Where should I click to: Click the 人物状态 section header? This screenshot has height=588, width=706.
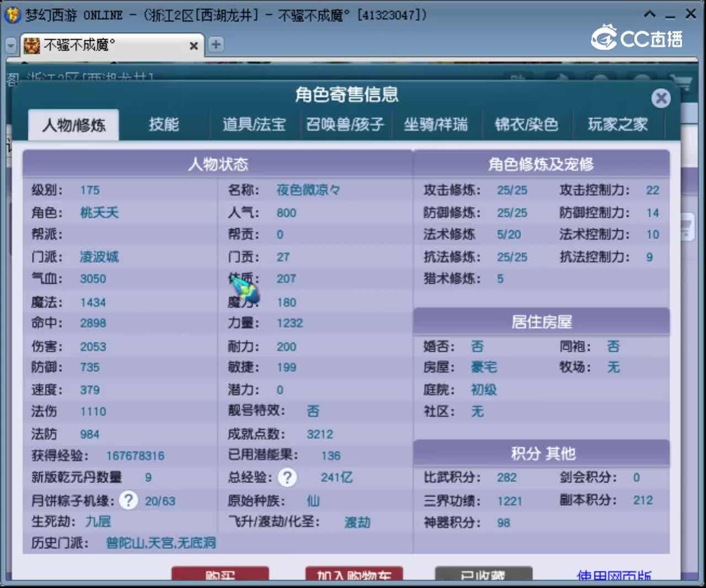[x=218, y=164]
